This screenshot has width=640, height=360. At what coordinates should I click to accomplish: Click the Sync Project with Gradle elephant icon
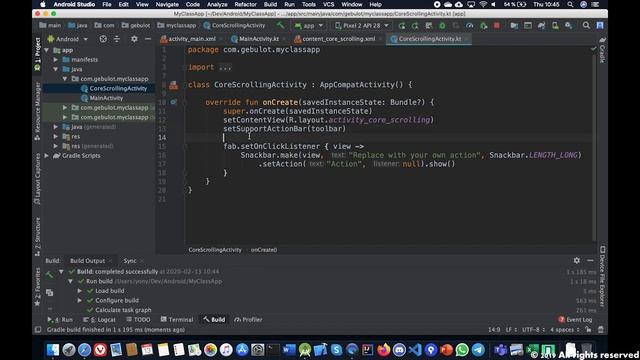pyautogui.click(x=542, y=26)
